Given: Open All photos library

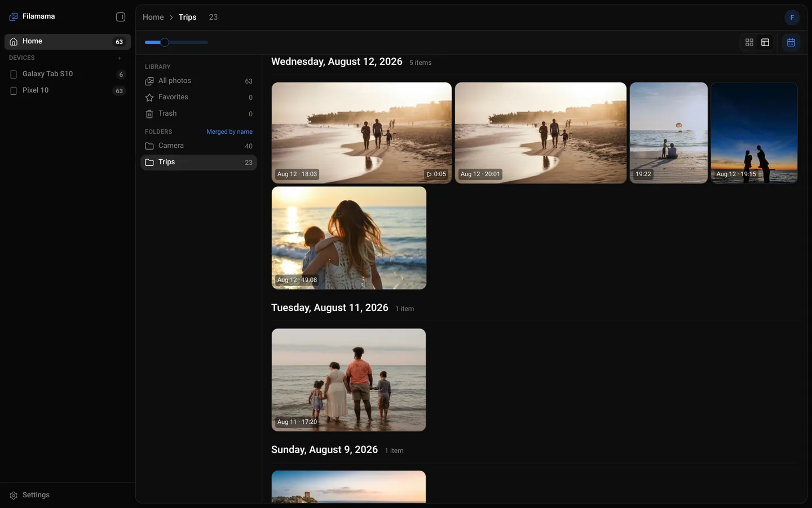Looking at the screenshot, I should [198, 81].
